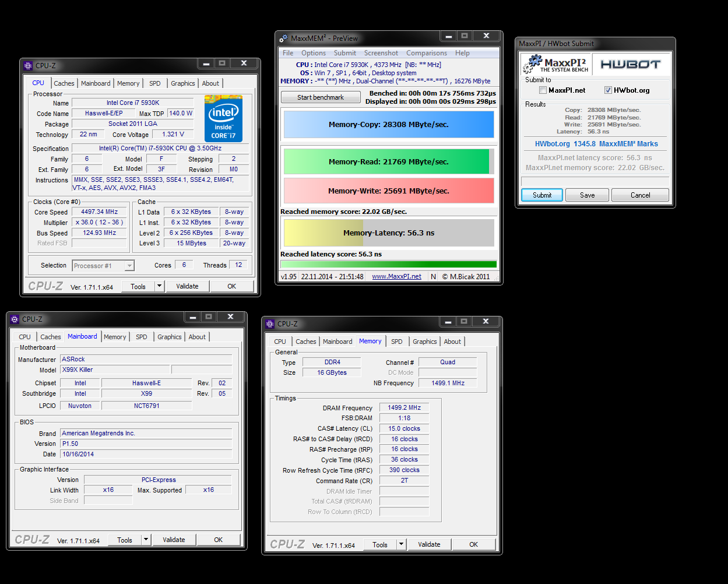Click the DRAM Frequency value 1499.2 MHz
The width and height of the screenshot is (728, 584).
(405, 407)
